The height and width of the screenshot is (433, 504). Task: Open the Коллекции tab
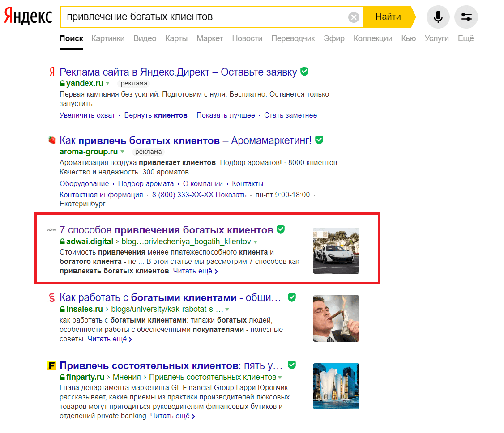[372, 38]
